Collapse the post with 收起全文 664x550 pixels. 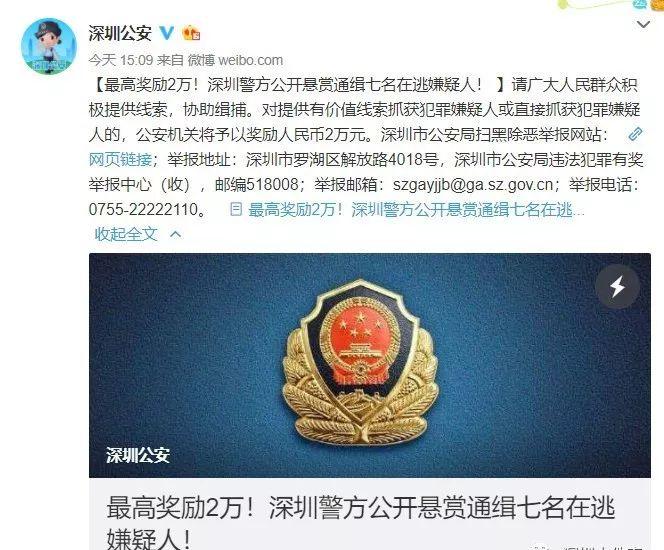pyautogui.click(x=126, y=234)
